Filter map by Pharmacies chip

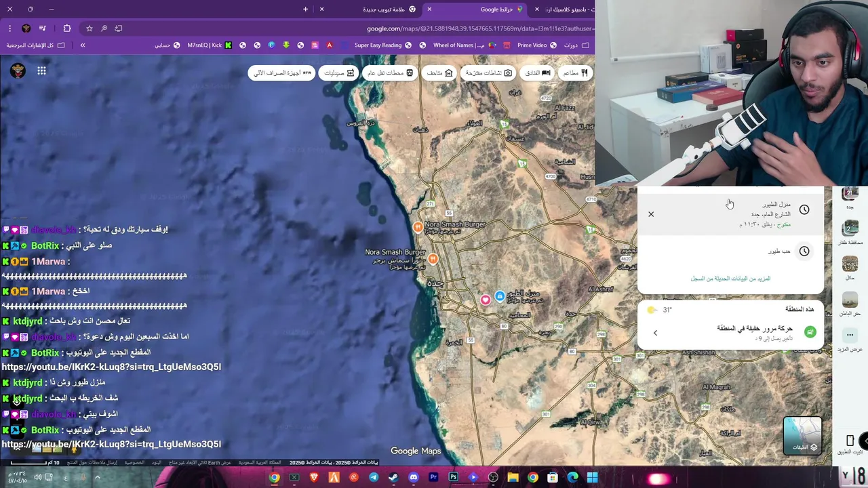(x=338, y=73)
